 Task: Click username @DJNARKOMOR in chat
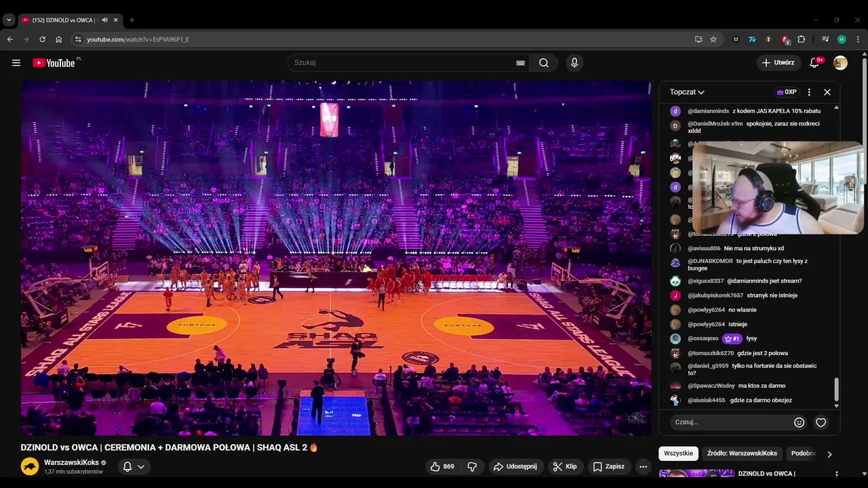[710, 261]
